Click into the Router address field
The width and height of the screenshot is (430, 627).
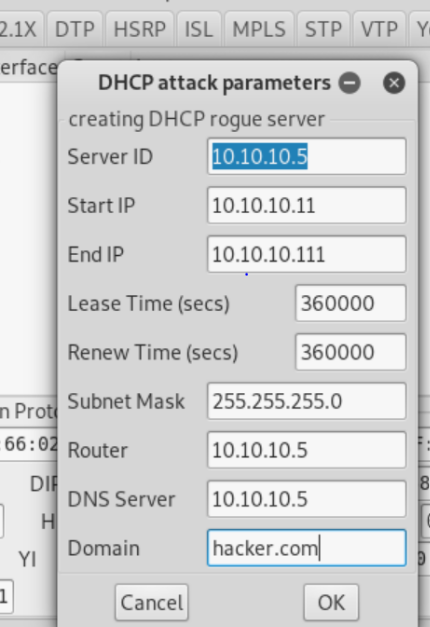pos(307,450)
